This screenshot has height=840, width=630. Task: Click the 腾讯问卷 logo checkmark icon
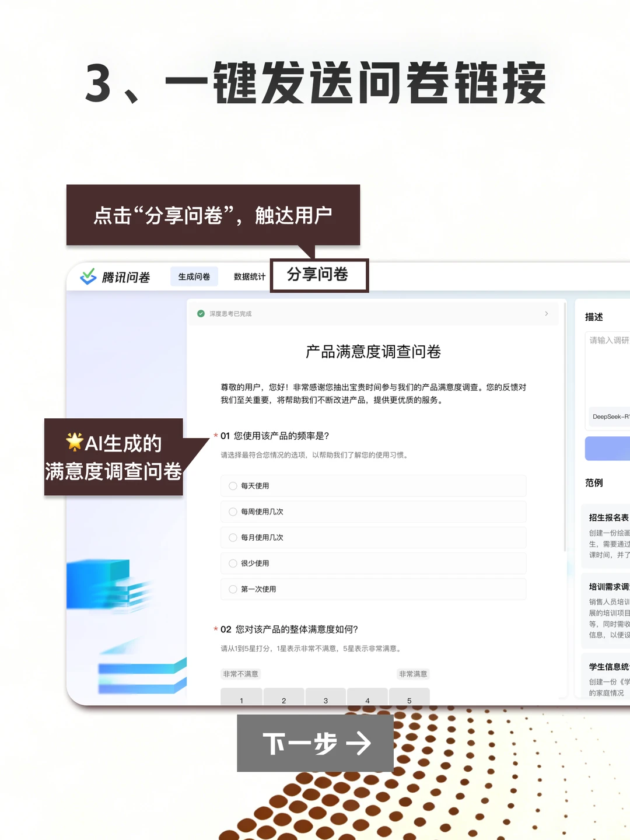point(89,277)
